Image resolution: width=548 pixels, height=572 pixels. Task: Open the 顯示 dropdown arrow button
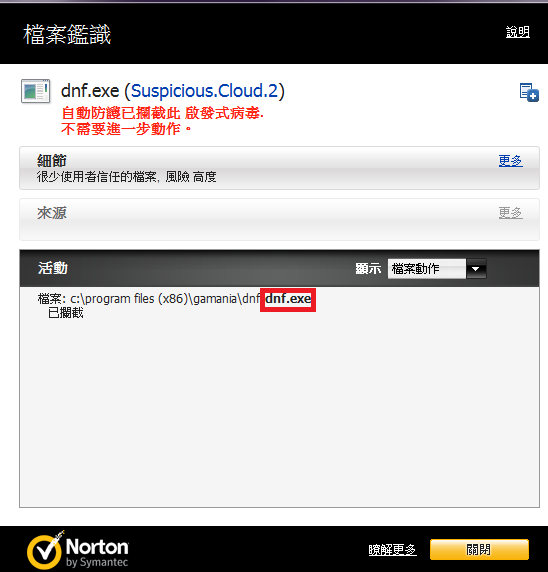pyautogui.click(x=476, y=269)
